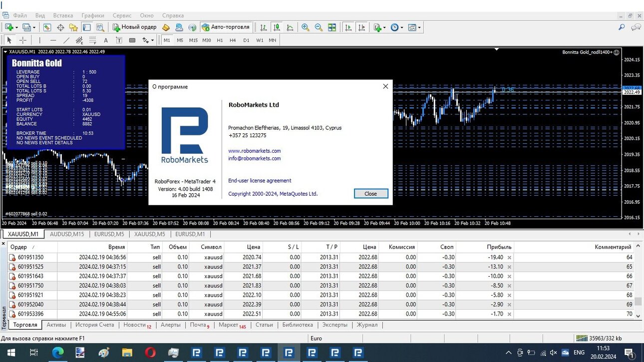Set the timeframe to D1

(246, 40)
